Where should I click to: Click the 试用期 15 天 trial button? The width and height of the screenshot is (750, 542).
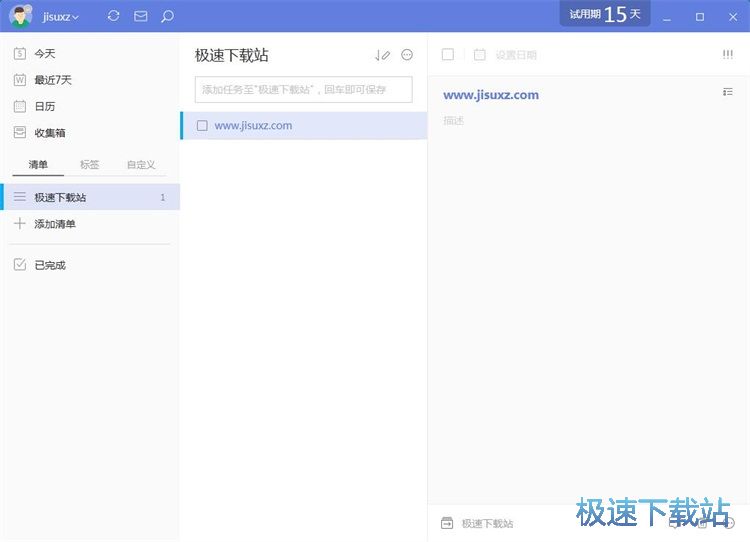[605, 14]
